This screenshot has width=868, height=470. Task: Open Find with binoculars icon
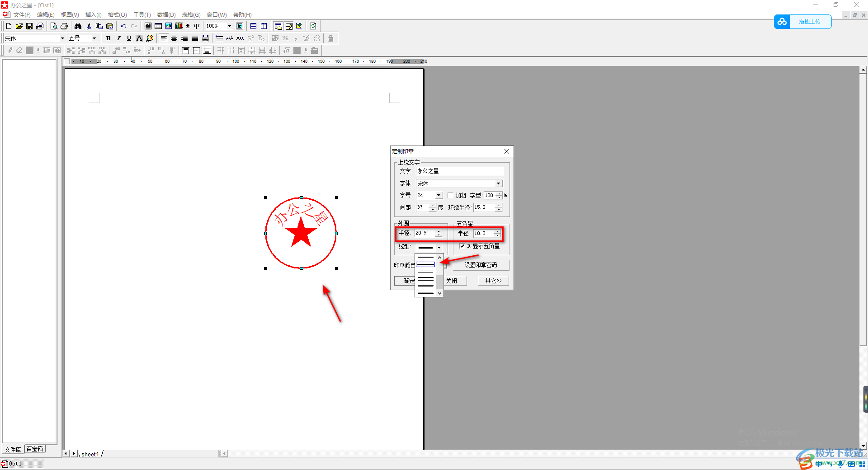[x=78, y=26]
